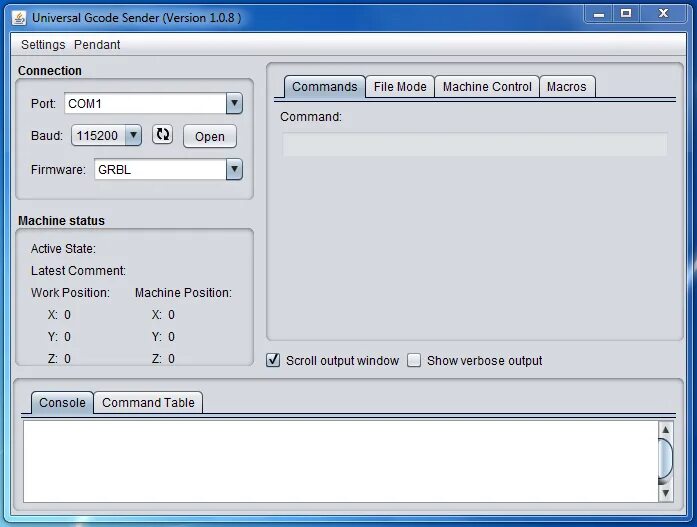Click the console scrollbar up arrow

point(665,430)
